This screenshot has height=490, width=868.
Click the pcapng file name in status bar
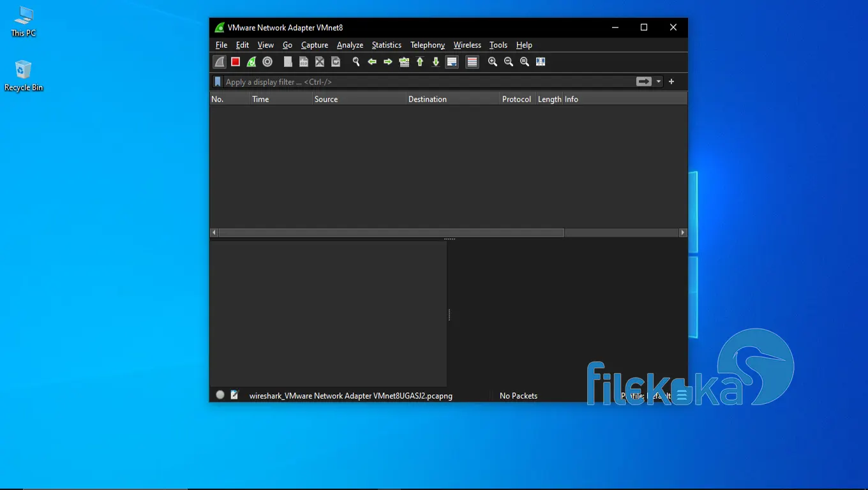[x=351, y=396]
